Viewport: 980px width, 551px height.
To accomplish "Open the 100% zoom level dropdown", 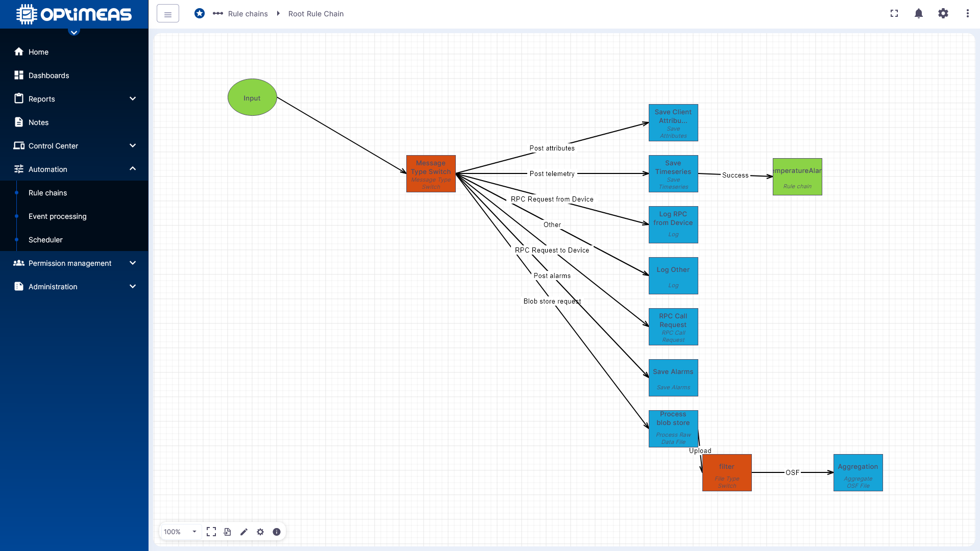I will pos(181,532).
